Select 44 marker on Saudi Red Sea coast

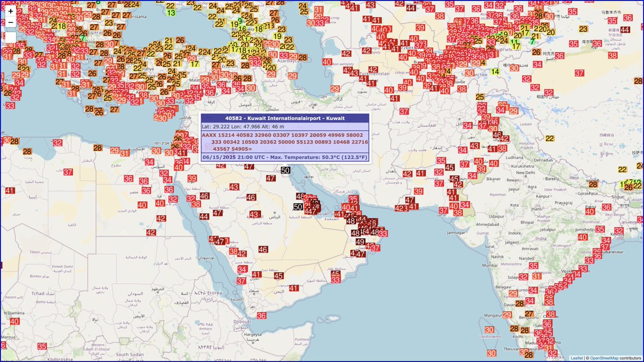[x=204, y=217]
